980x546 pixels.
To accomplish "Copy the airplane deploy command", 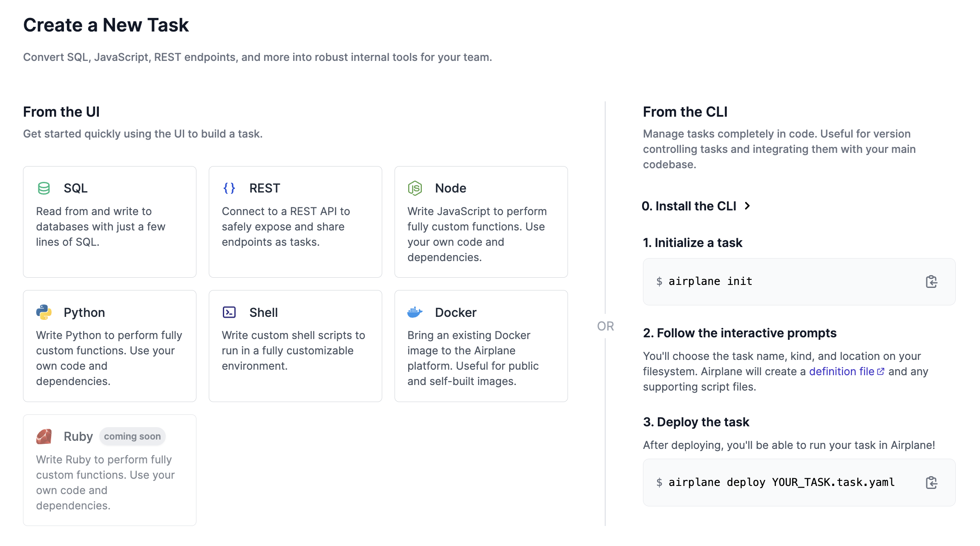I will (931, 483).
